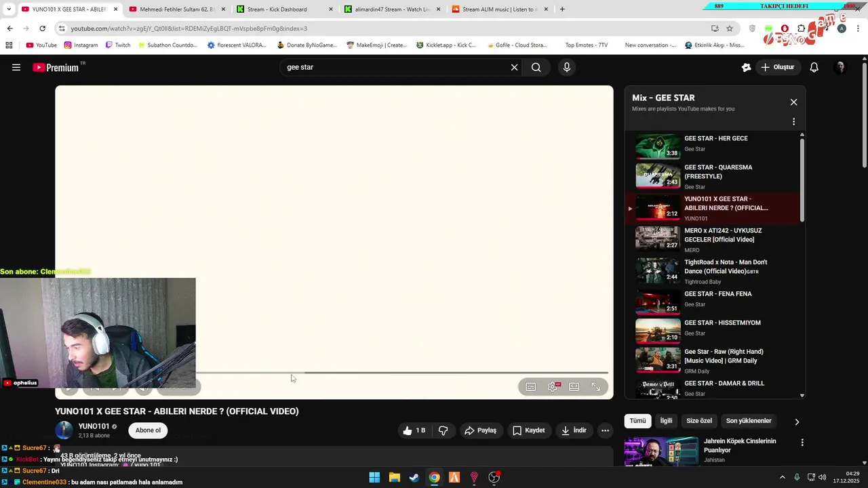Click the search magnifier button
Viewport: 868px width, 488px height.
click(x=536, y=67)
